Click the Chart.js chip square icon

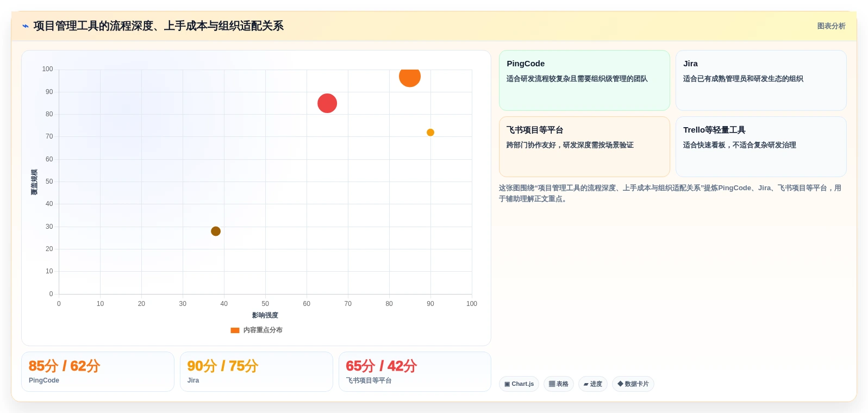(507, 384)
